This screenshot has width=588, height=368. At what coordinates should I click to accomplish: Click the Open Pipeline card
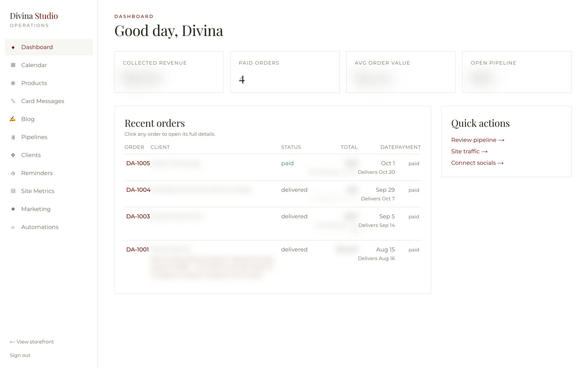517,72
